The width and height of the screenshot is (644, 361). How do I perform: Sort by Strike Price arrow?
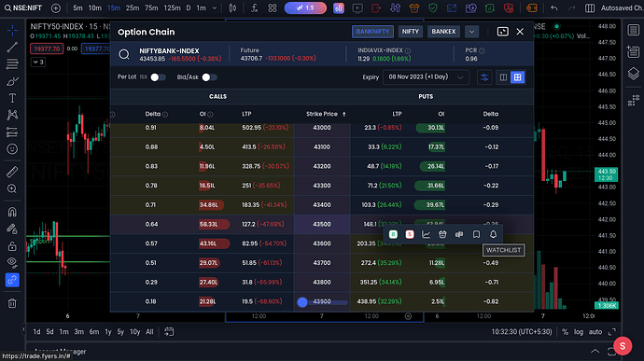(x=344, y=114)
